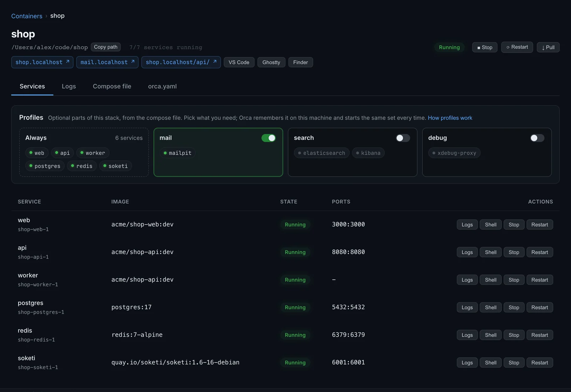Reveal project in Finder
This screenshot has height=392, width=571.
(x=300, y=62)
